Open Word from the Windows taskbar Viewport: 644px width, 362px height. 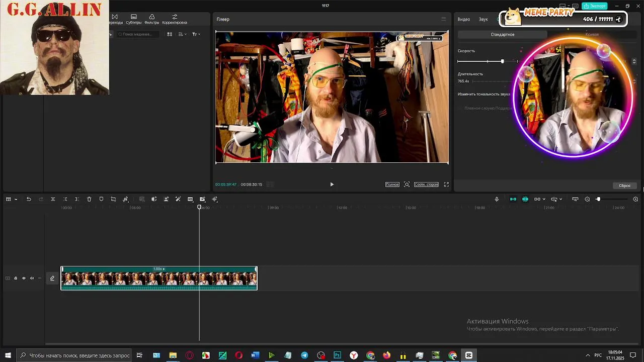[x=255, y=355]
